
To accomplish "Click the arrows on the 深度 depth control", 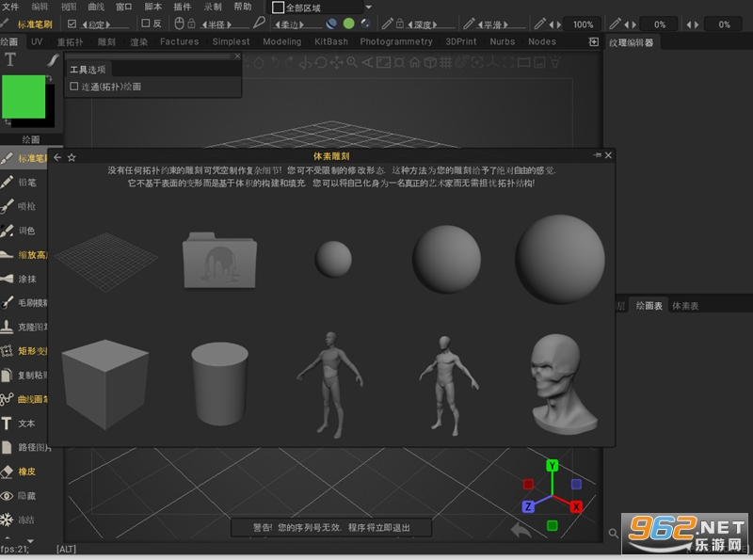I will click(422, 24).
